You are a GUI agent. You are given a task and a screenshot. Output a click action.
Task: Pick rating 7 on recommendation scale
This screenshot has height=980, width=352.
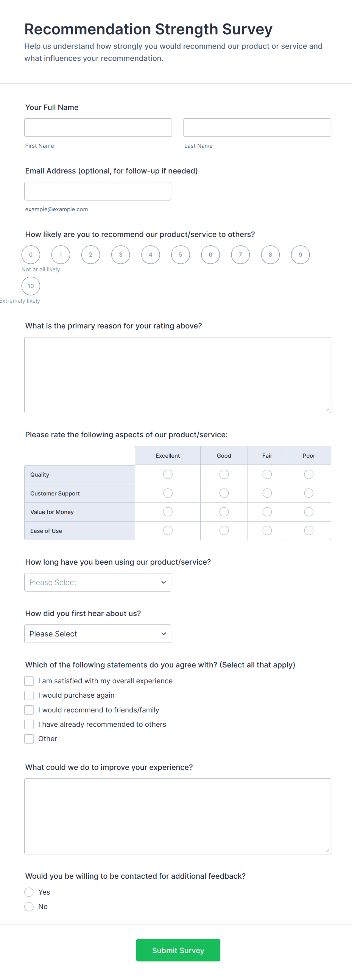coord(240,254)
